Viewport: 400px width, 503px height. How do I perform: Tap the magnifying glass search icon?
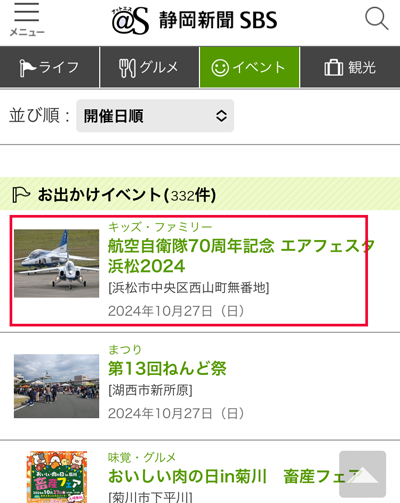coord(377,19)
